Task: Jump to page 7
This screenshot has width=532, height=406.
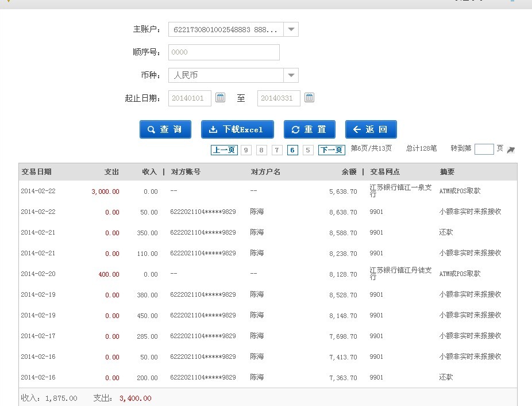Action: pos(277,150)
